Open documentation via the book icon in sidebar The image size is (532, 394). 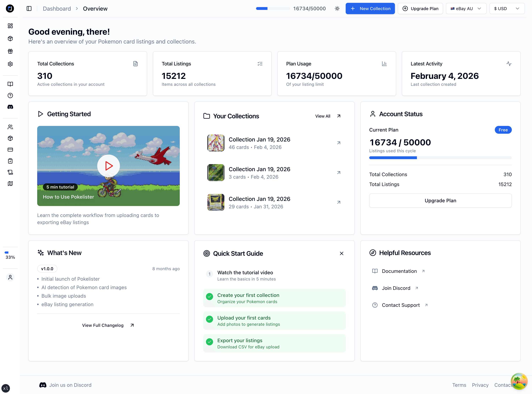[x=10, y=84]
